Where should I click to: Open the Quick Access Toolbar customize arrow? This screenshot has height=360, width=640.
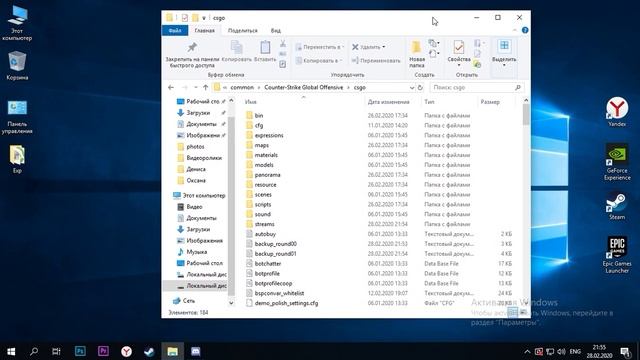click(x=204, y=18)
